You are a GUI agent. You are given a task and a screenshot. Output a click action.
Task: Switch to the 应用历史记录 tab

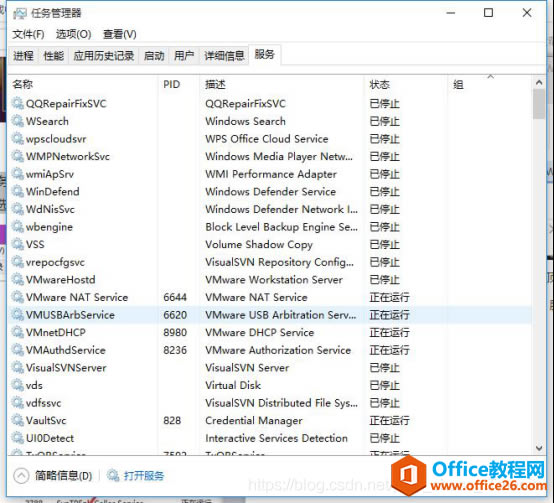(x=104, y=55)
